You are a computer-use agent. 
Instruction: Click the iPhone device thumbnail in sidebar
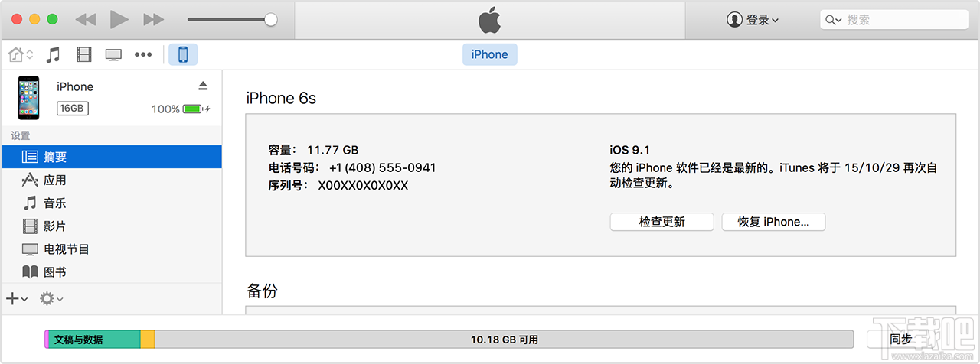[x=29, y=97]
